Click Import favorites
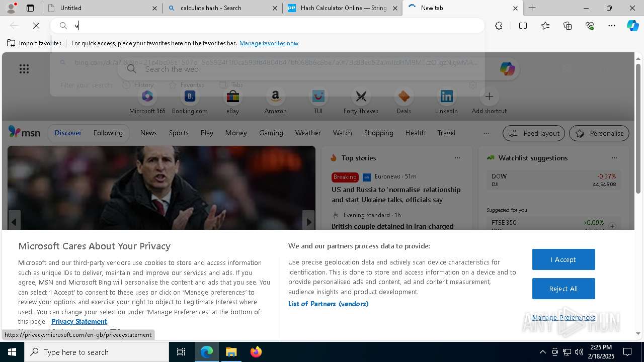Screen dimensions: 644x362 point(34,43)
